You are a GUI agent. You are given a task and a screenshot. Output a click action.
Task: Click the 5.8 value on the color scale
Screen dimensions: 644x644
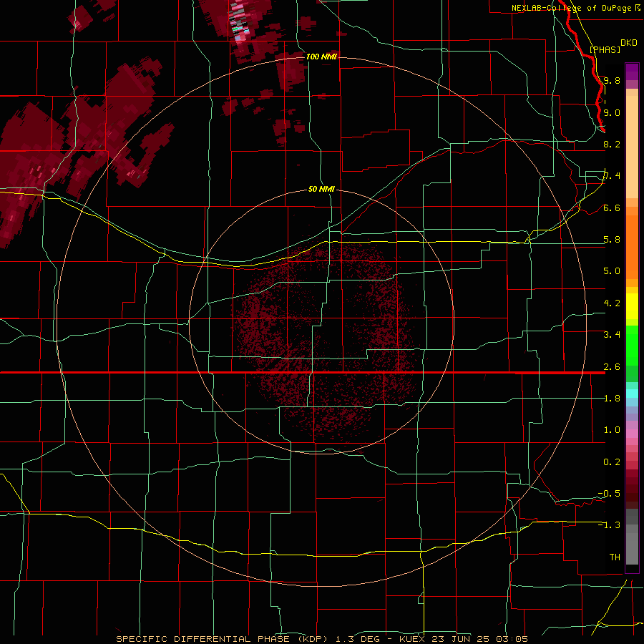point(612,240)
